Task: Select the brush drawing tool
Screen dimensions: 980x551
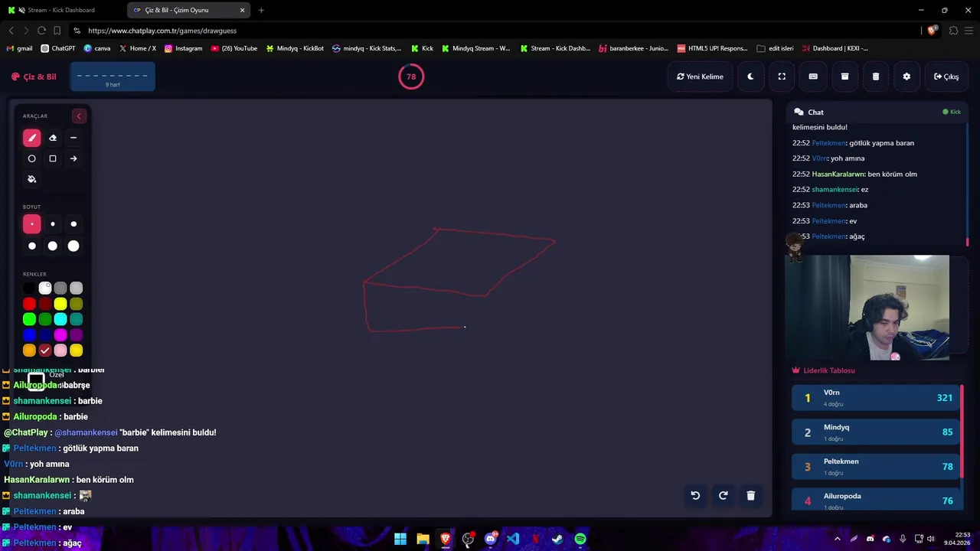Action: tap(31, 138)
